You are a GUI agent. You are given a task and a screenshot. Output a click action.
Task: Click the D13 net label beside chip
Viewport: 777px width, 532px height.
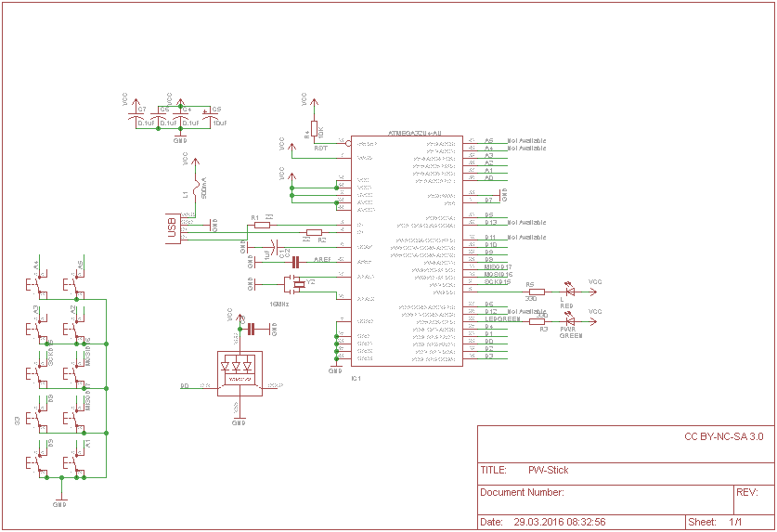click(490, 222)
